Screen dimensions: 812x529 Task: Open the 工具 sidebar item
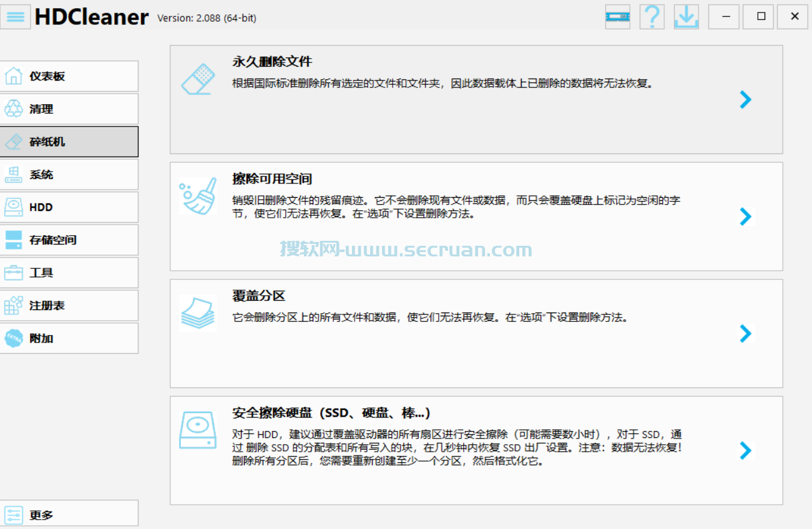point(69,273)
